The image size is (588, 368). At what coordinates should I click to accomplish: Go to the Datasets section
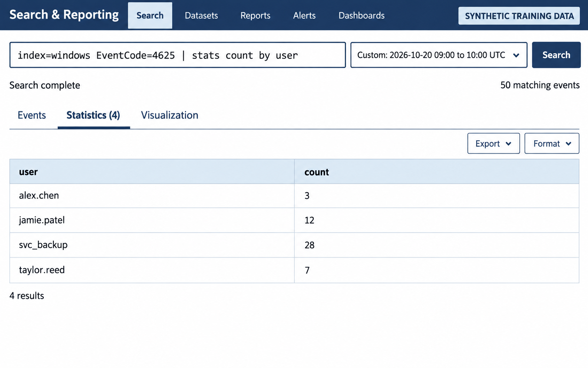201,16
